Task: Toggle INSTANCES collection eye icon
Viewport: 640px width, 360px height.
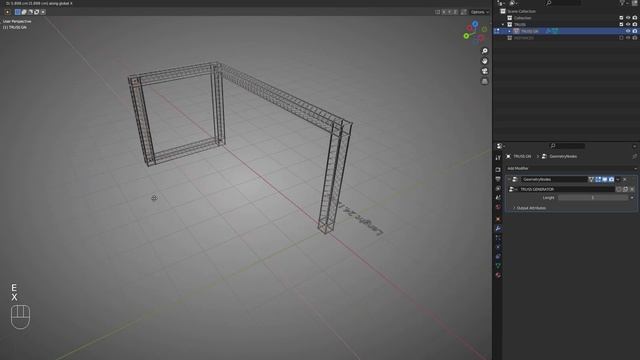Action: (x=628, y=38)
